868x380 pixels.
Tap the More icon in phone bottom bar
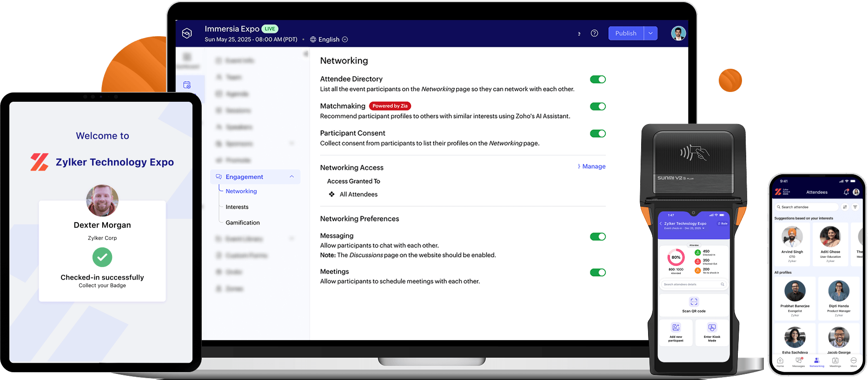(854, 362)
